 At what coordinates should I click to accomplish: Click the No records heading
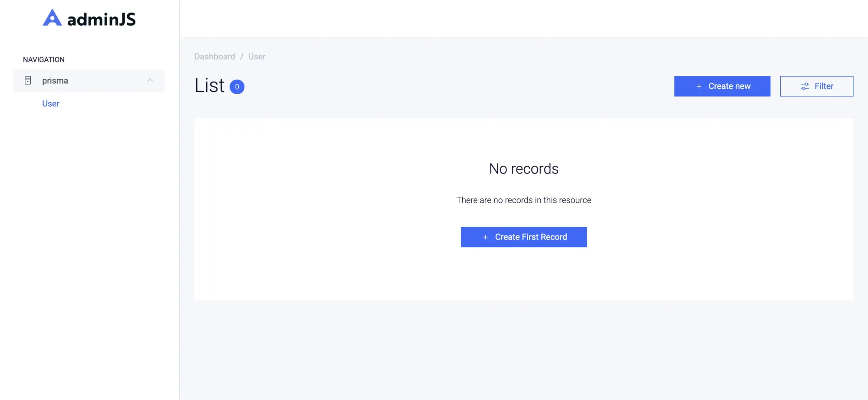[x=524, y=169]
